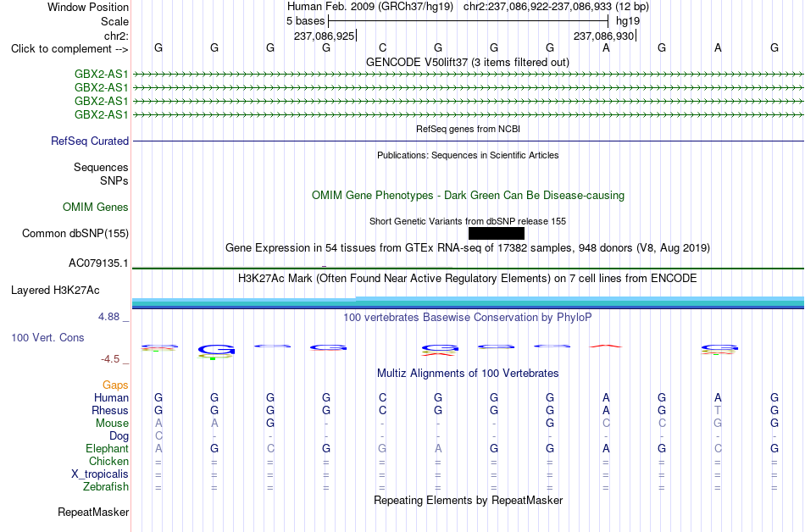Click the Zebrafish alignment row label
The height and width of the screenshot is (532, 805).
(106, 487)
